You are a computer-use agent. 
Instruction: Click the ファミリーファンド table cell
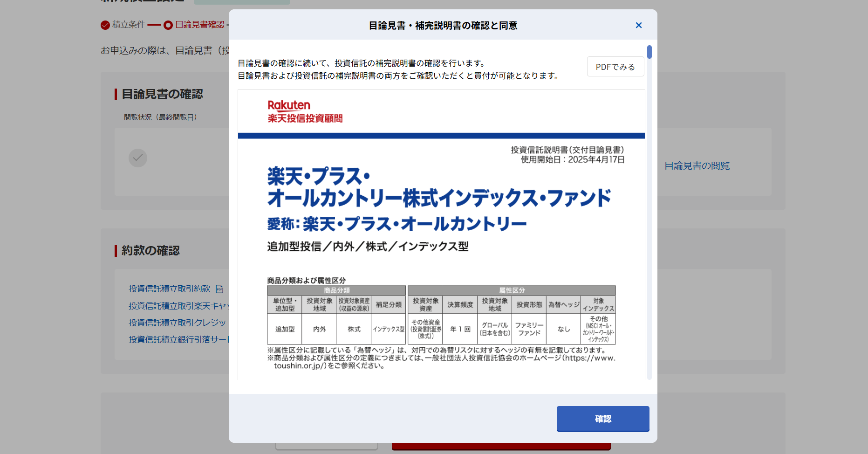coord(529,329)
